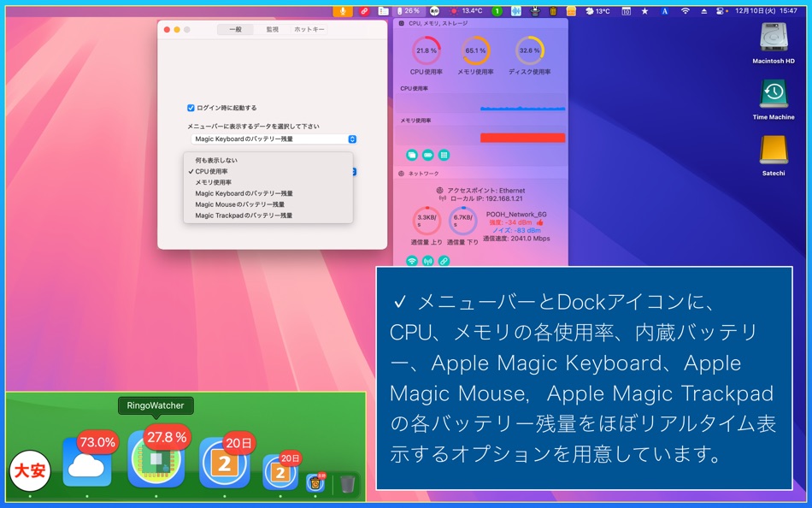
Task: Open the Wi-Fi menu bar icon
Action: click(685, 11)
